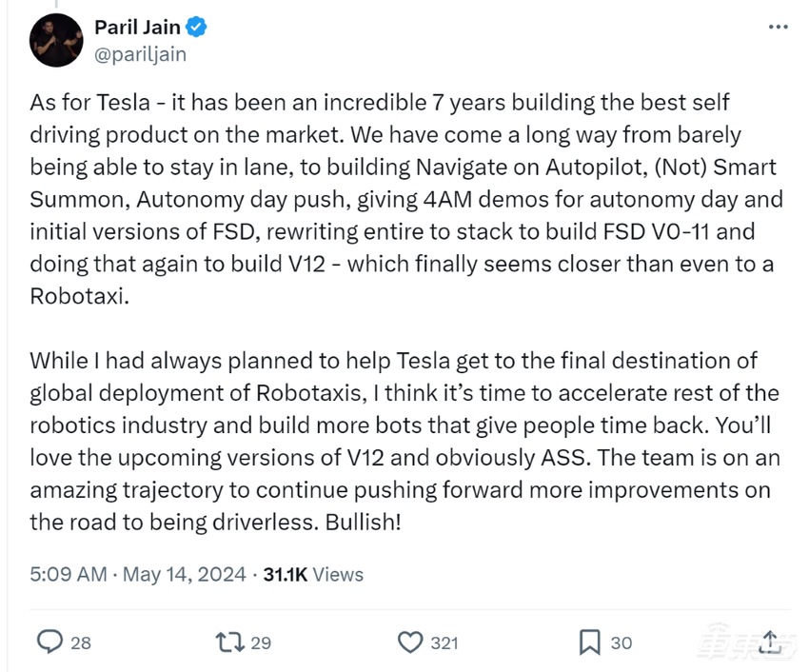Open the three-dot More options menu
This screenshot has width=809, height=672.
click(777, 29)
